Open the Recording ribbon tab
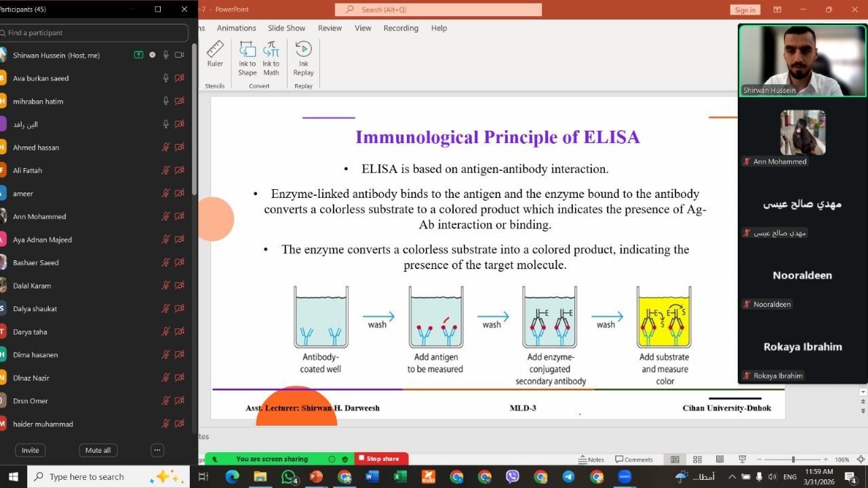868x488 pixels. point(401,28)
